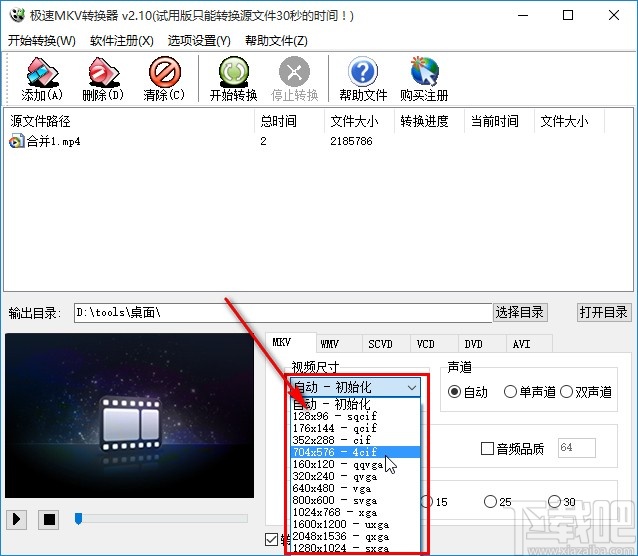The image size is (638, 556).
Task: Choose 640x480 - vga option
Action: (x=356, y=488)
